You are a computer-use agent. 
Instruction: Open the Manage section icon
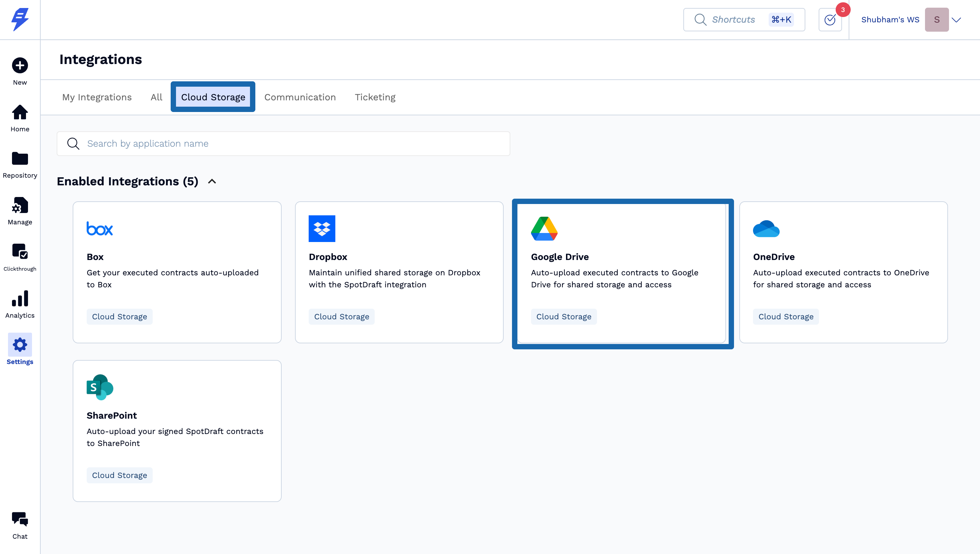tap(20, 205)
